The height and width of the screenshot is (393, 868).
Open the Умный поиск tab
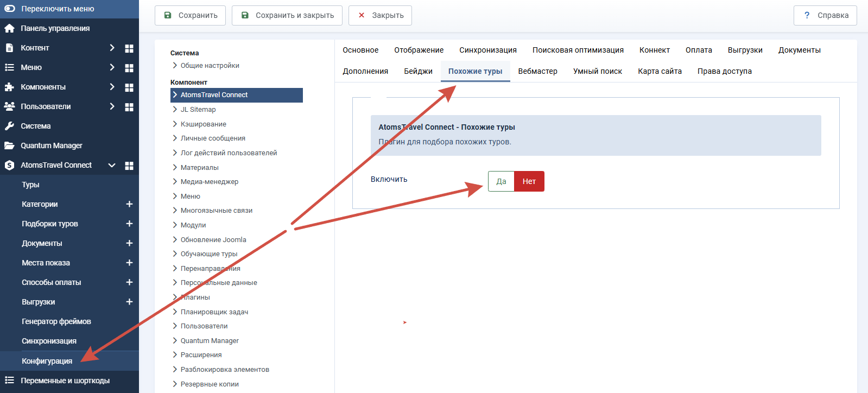tap(598, 71)
